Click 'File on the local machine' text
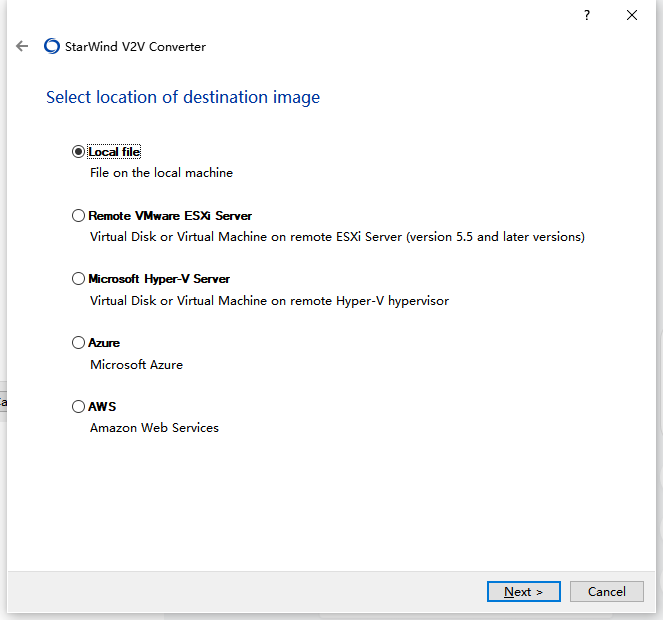The height and width of the screenshot is (620, 663). coord(161,173)
